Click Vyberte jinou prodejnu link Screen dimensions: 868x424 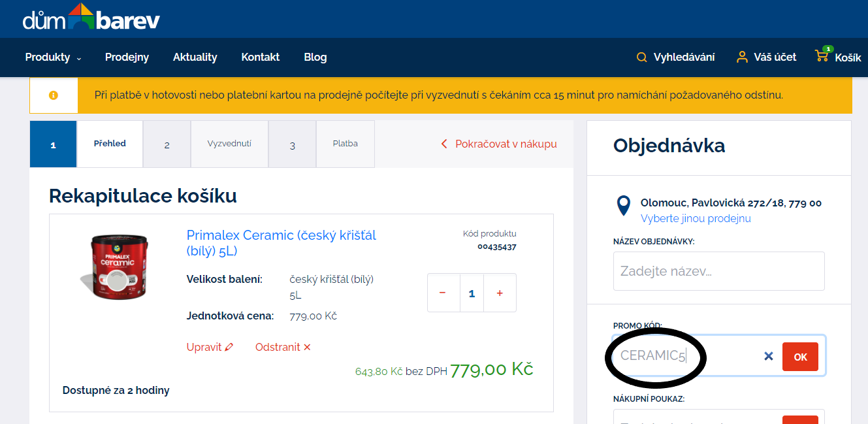pyautogui.click(x=696, y=218)
